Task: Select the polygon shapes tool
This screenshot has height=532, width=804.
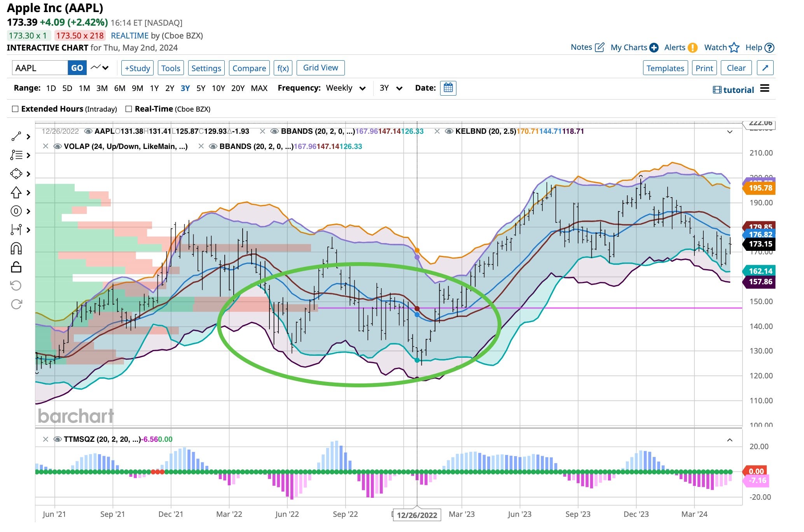Action: [x=16, y=173]
